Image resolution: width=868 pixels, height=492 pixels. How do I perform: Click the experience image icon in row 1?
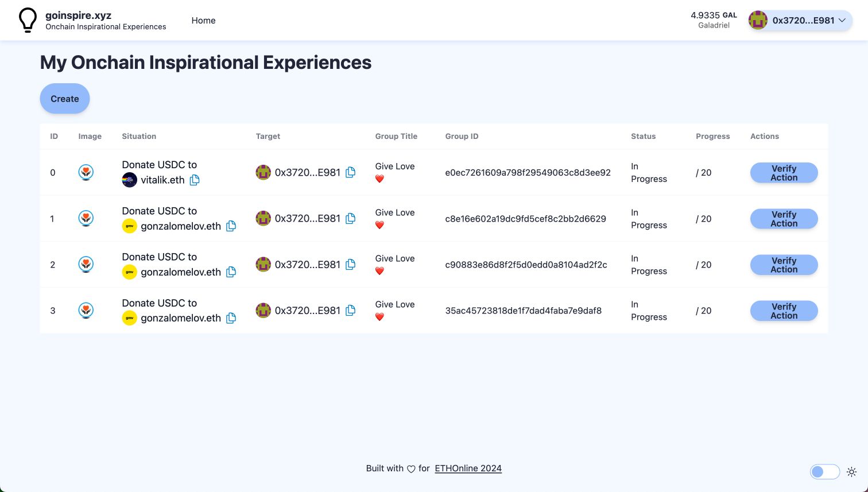86,218
